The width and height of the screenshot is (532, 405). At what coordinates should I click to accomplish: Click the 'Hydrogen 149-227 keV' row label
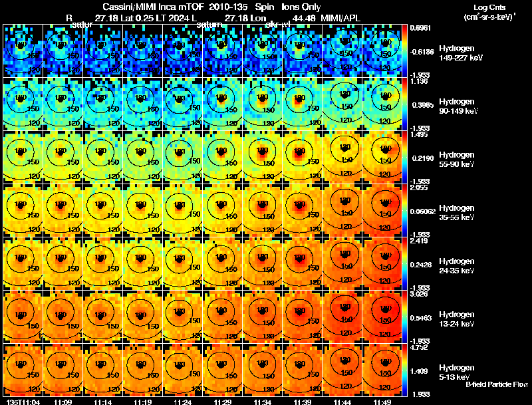pos(461,53)
